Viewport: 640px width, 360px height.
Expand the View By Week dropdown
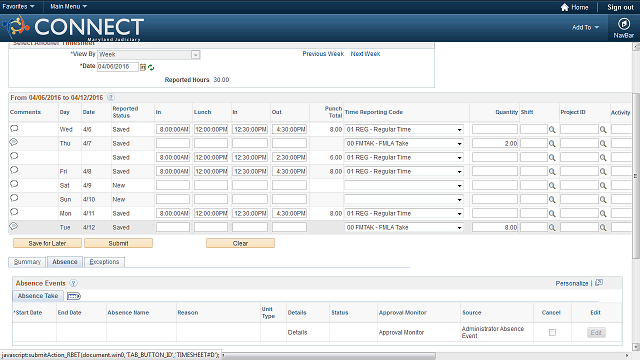(196, 55)
